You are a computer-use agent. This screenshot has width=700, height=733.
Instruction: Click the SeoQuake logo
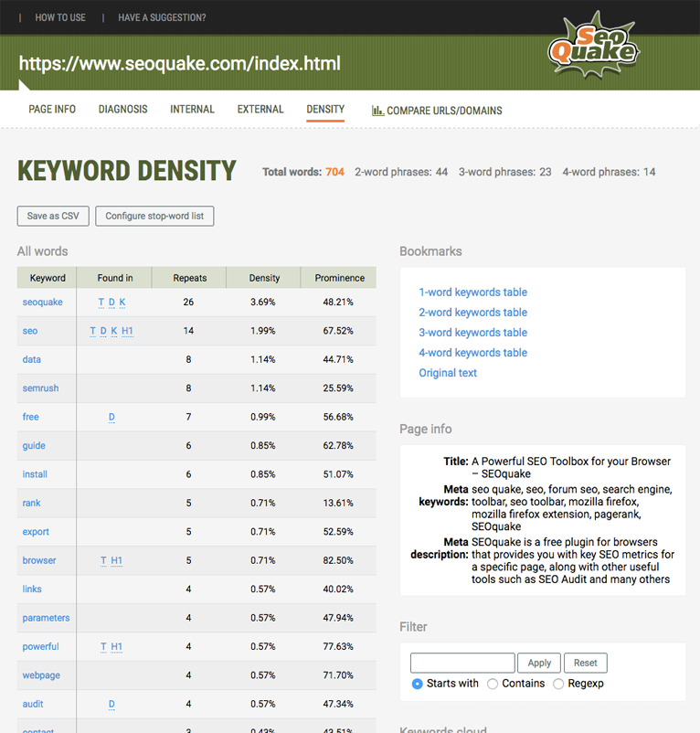pos(594,45)
